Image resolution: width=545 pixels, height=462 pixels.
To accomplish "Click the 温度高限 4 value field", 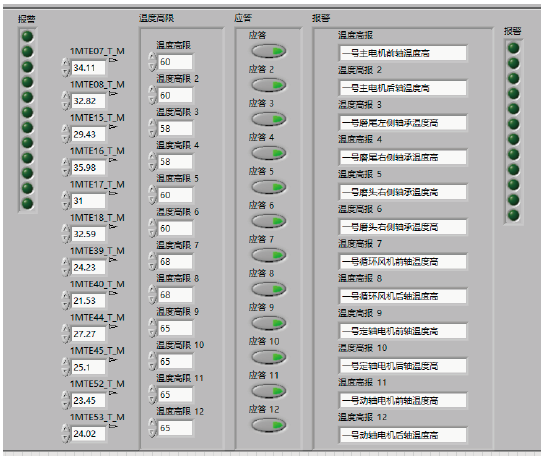I will 175,162.
